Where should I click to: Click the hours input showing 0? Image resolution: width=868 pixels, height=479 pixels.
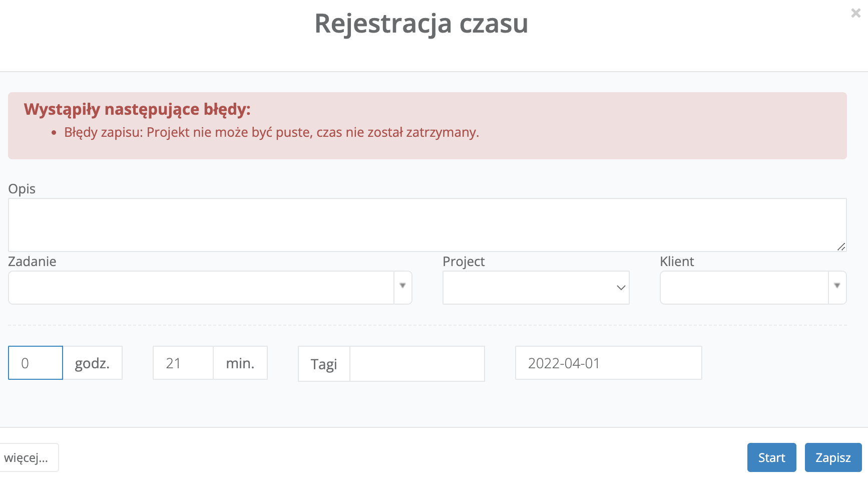(36, 363)
